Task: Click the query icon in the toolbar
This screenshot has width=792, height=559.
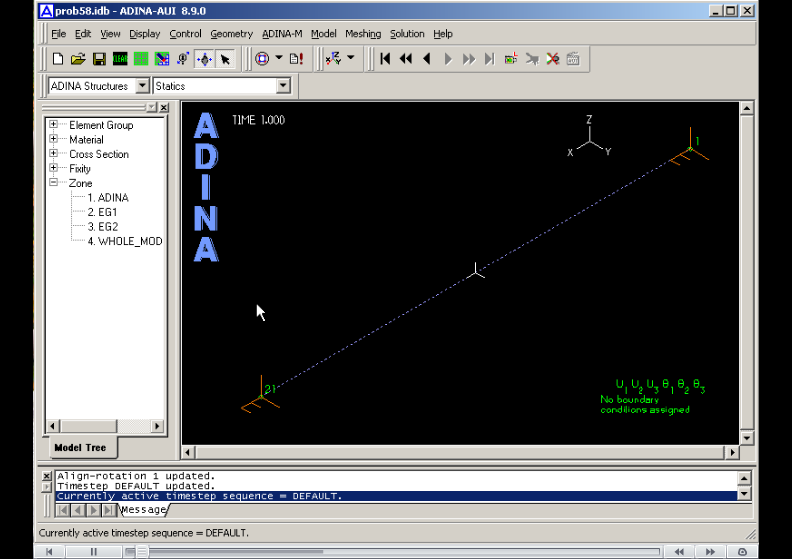Action: tap(183, 59)
